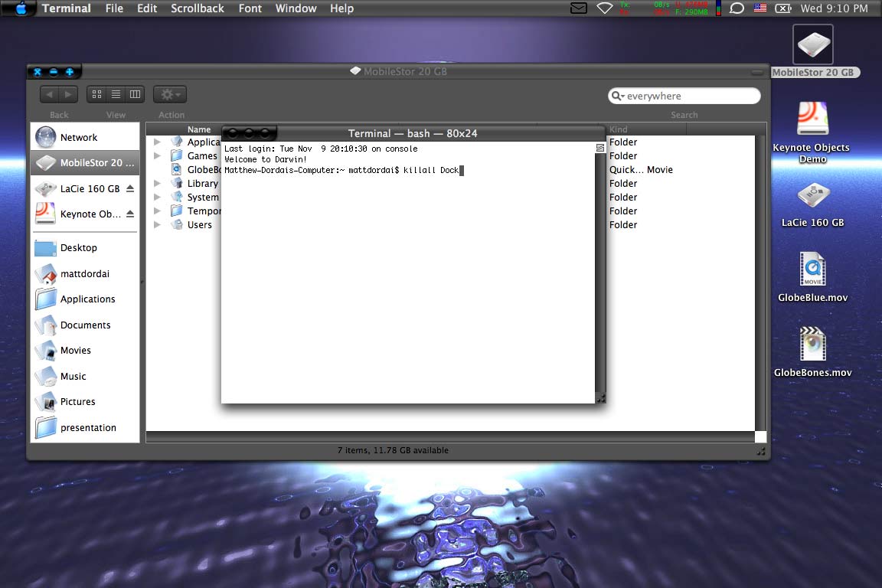Click the AirPort wireless menu bar icon

click(605, 8)
